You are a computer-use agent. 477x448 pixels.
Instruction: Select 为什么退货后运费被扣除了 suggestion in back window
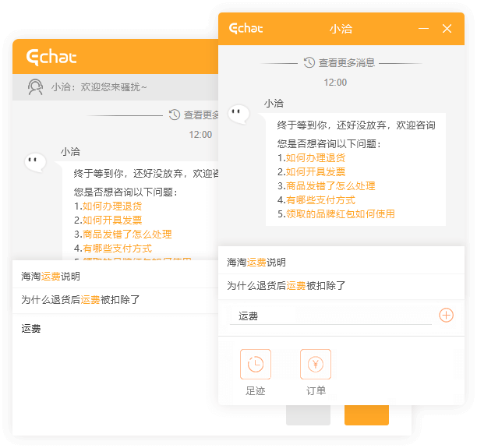80,300
